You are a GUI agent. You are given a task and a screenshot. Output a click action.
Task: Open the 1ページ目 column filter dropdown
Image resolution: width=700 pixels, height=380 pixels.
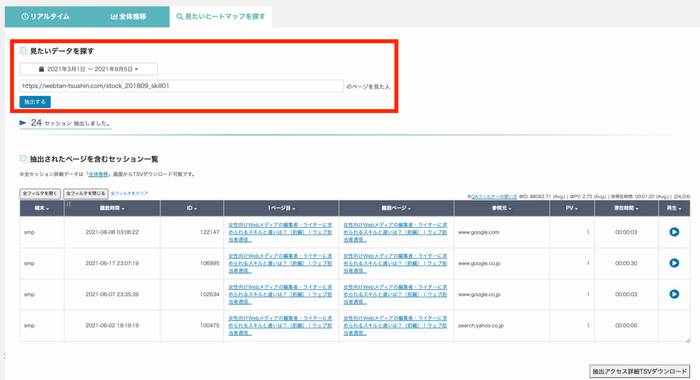click(281, 208)
